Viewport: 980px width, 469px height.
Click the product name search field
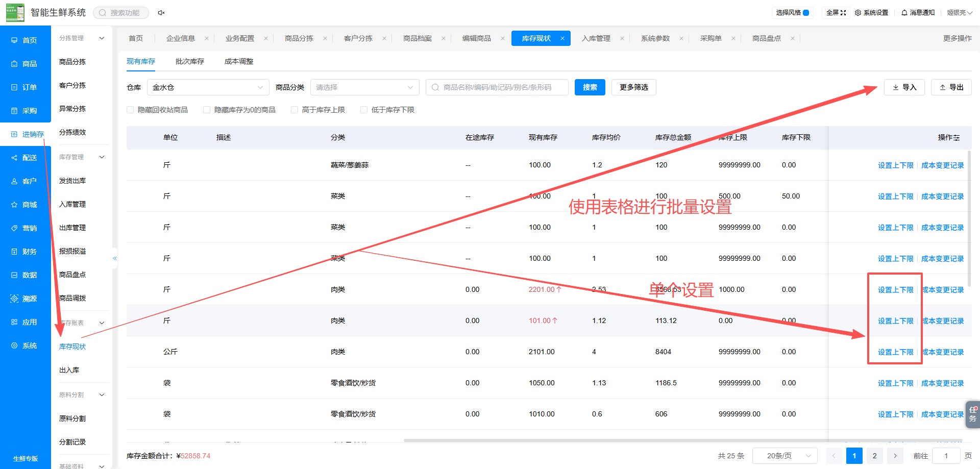tap(497, 87)
